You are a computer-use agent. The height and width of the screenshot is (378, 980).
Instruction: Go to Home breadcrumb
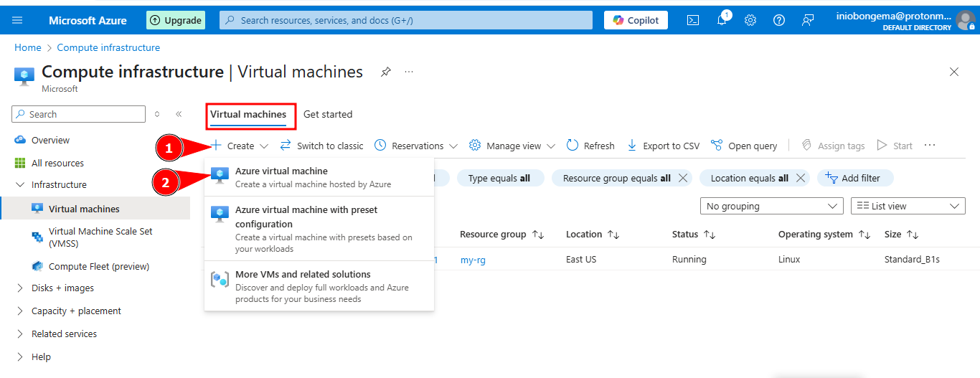(x=28, y=47)
